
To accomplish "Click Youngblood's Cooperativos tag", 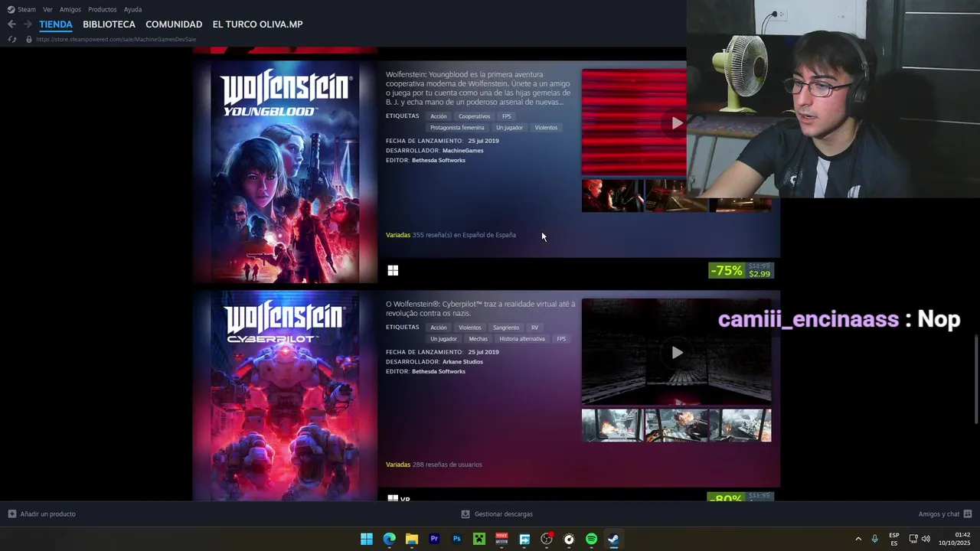I will 474,116.
